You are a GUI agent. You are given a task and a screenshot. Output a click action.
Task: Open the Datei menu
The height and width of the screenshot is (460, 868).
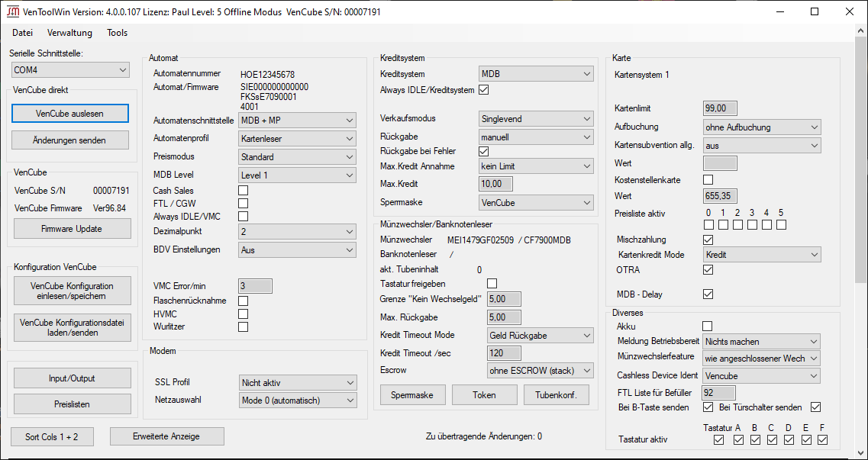22,33
